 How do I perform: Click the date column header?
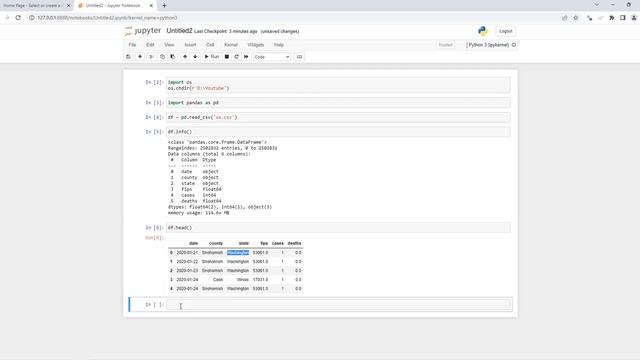coord(193,243)
